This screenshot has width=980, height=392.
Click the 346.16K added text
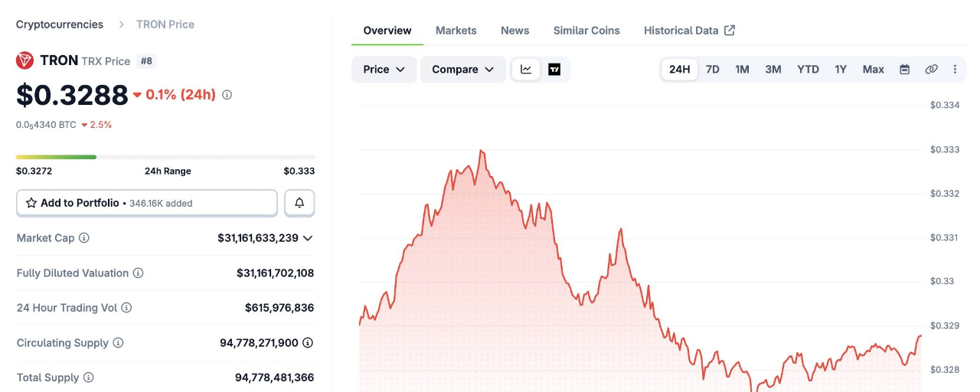click(x=161, y=204)
